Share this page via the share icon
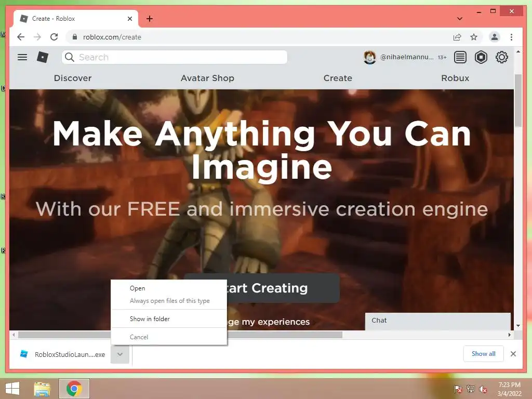Screen dimensions: 532x399 tap(457, 37)
